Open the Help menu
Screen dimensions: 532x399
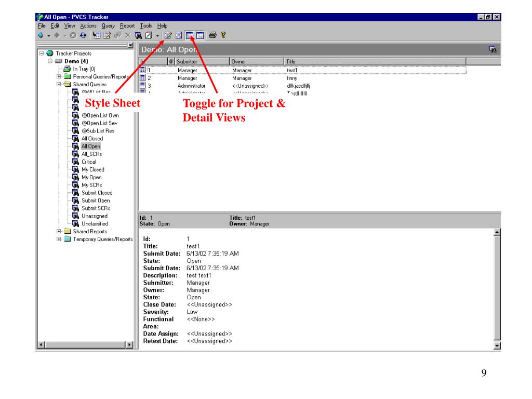point(162,26)
